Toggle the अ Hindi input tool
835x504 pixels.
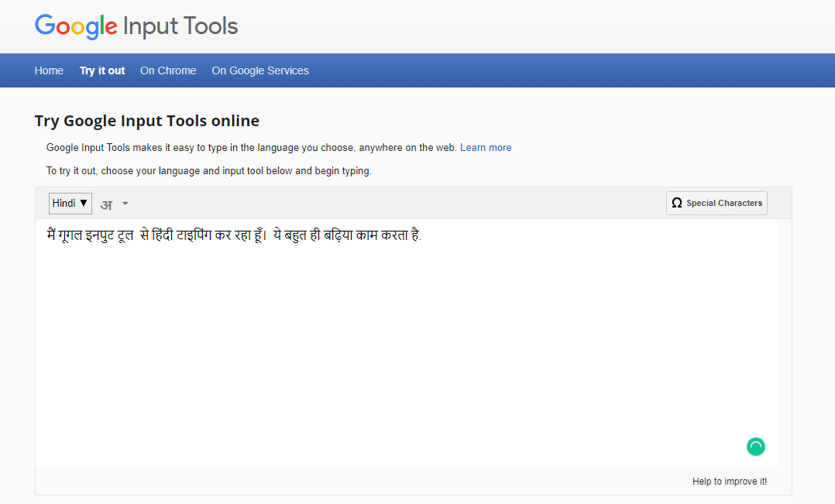coord(106,204)
